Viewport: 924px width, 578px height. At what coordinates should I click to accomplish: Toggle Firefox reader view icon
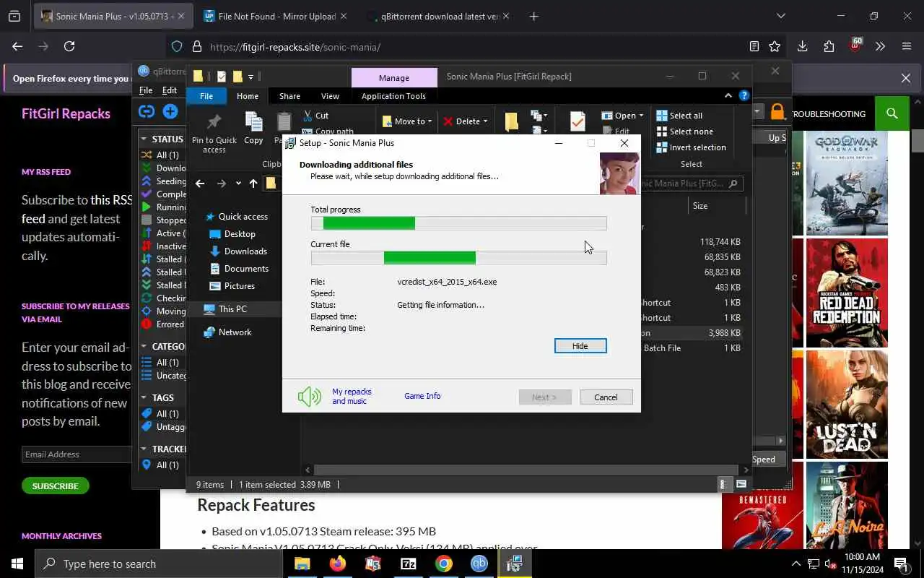pyautogui.click(x=754, y=46)
